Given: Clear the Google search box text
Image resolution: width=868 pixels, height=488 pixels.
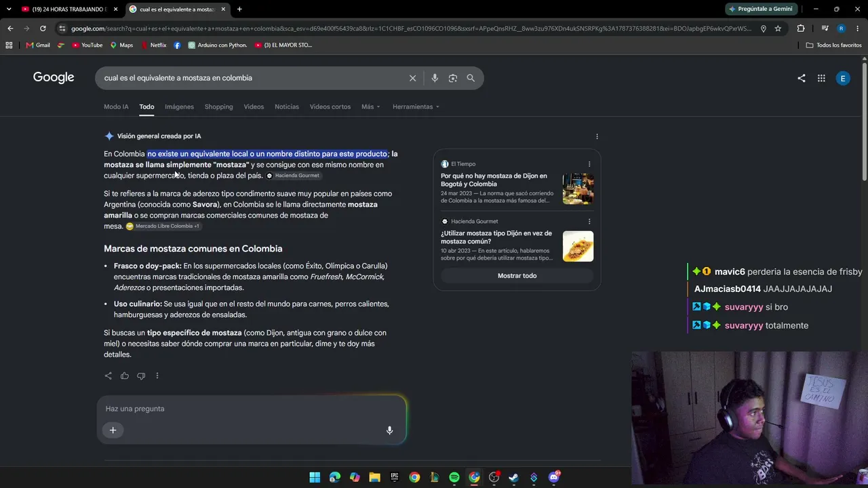Looking at the screenshot, I should 412,78.
